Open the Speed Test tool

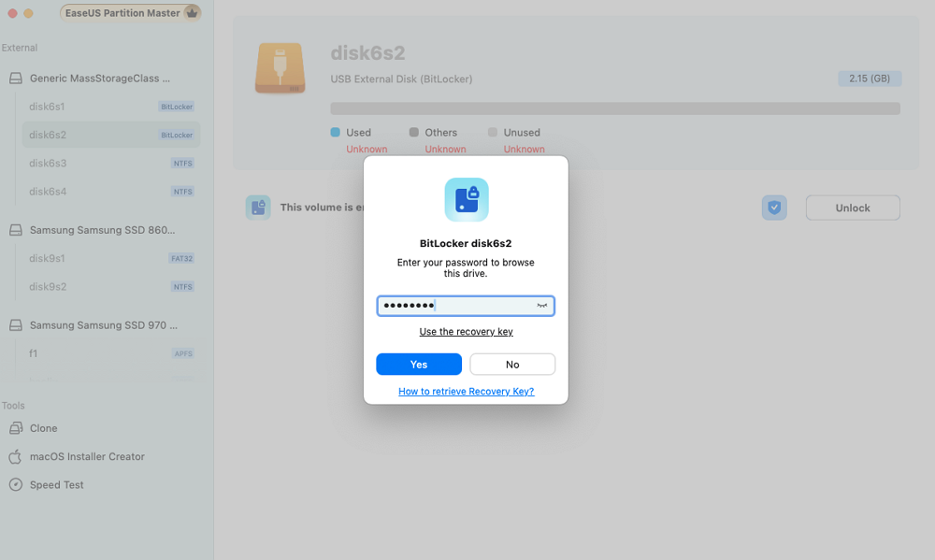(x=57, y=485)
